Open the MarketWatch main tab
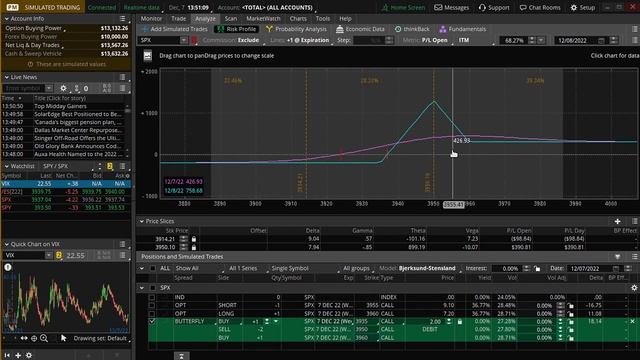640x360 pixels. pyautogui.click(x=263, y=18)
